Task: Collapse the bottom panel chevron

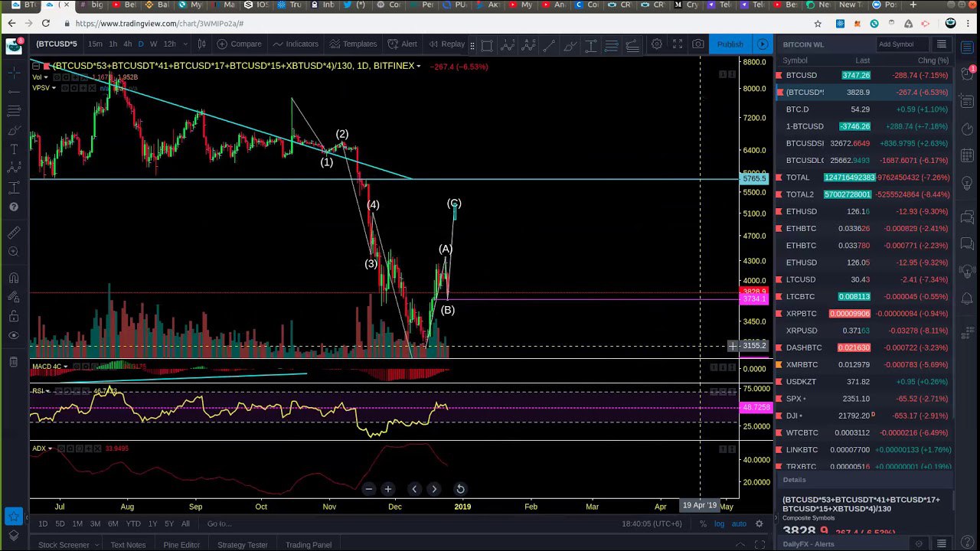Action: 740,545
